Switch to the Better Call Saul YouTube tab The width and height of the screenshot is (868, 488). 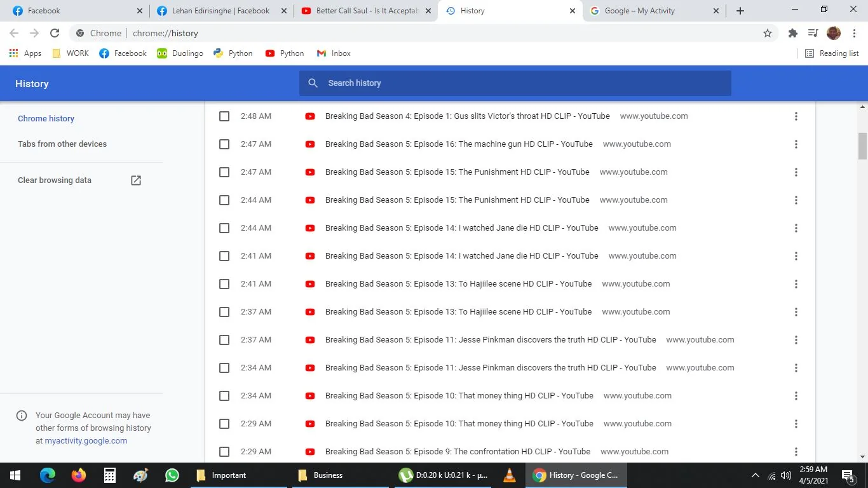click(366, 11)
